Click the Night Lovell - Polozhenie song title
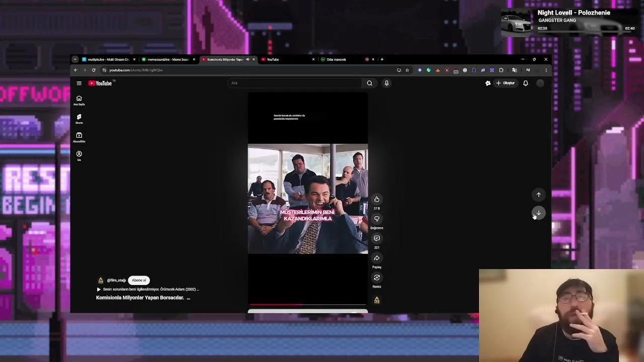This screenshot has height=362, width=644. [574, 13]
